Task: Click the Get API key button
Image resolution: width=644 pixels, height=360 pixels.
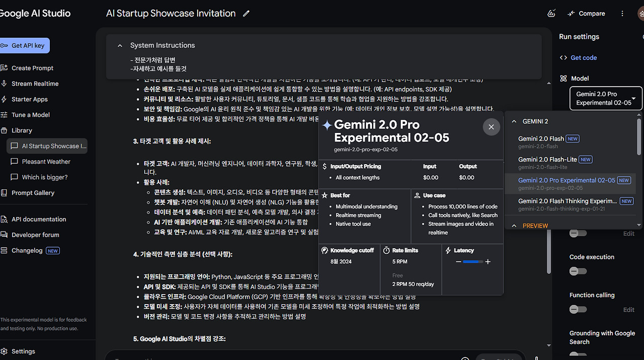Action: (24, 45)
